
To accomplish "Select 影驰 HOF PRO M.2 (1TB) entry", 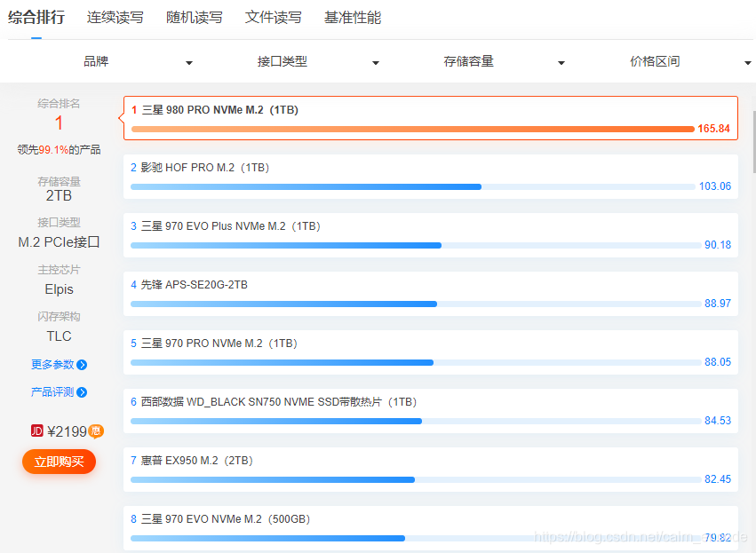I will pyautogui.click(x=431, y=177).
